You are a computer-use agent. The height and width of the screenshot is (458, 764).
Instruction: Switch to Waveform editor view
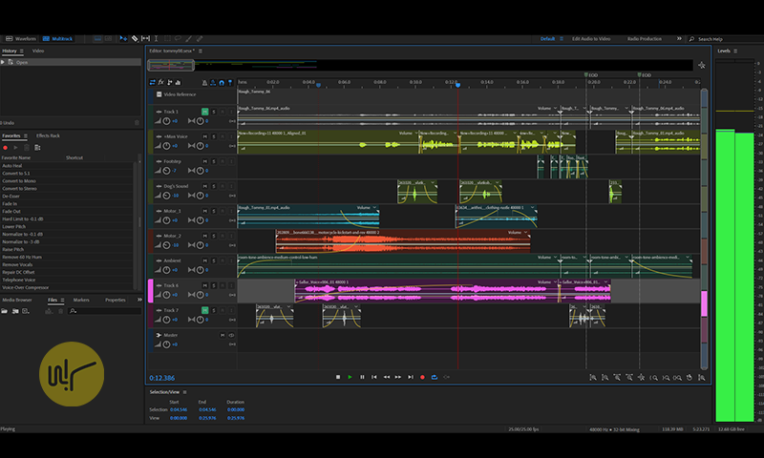click(x=21, y=38)
